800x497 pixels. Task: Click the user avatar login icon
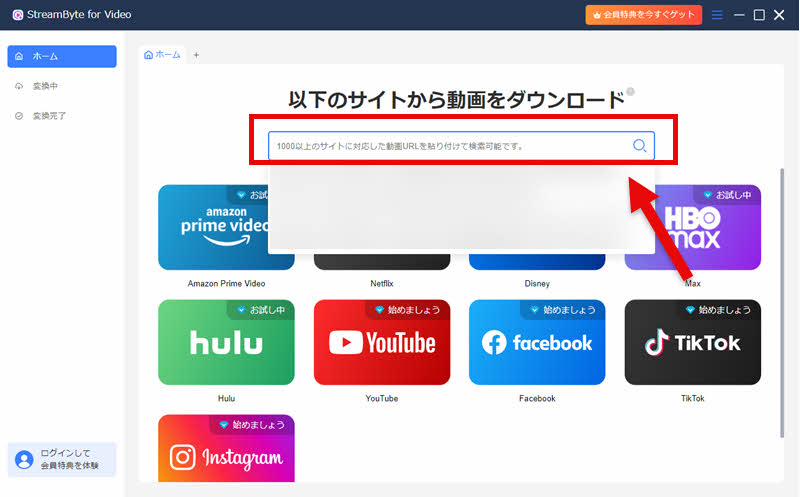tap(24, 459)
